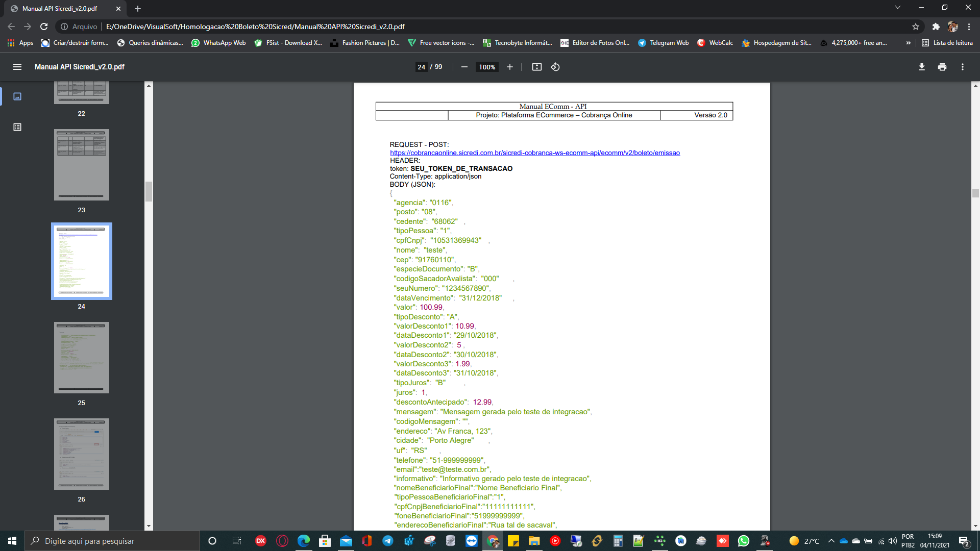Open WhatsApp from taskbar
The height and width of the screenshot is (551, 980).
point(744,541)
